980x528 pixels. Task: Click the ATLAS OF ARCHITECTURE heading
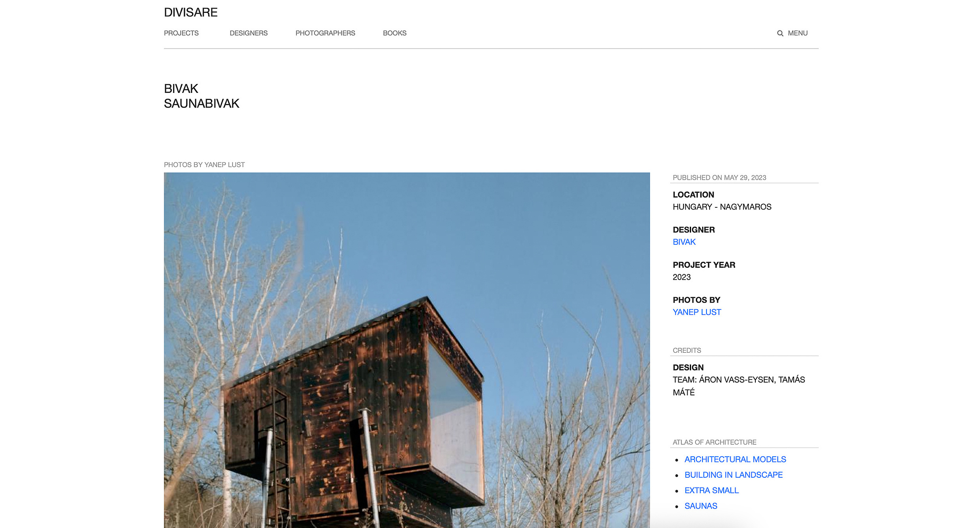point(714,442)
